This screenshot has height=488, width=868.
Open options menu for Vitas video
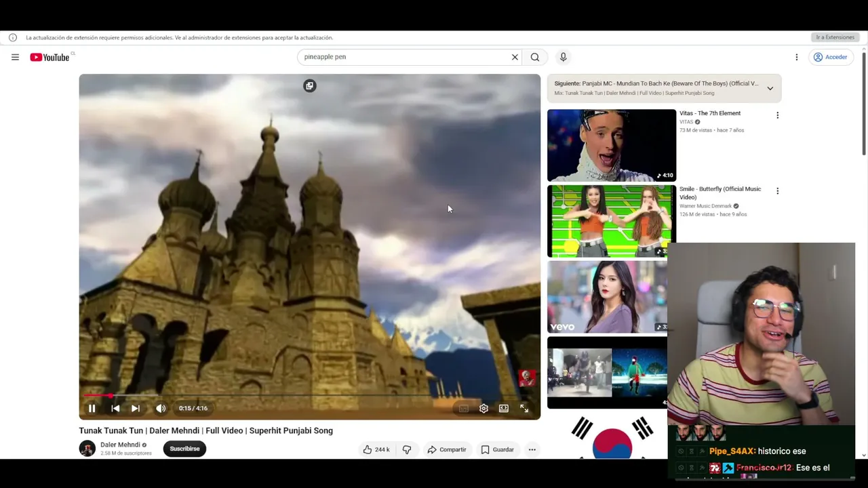tap(778, 115)
